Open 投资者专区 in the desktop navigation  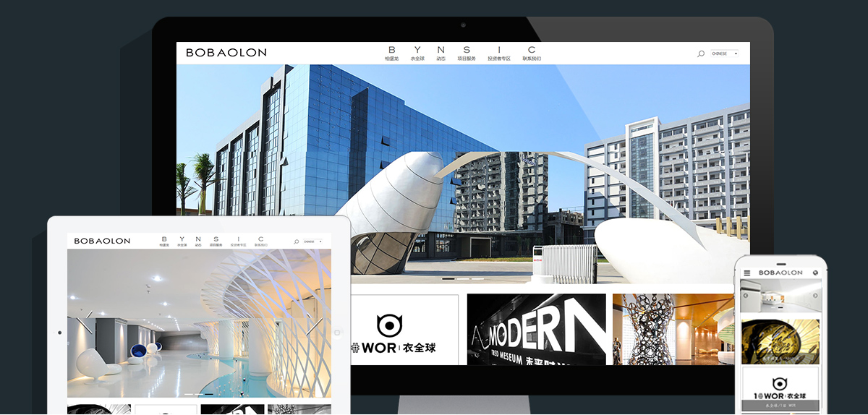tap(498, 54)
